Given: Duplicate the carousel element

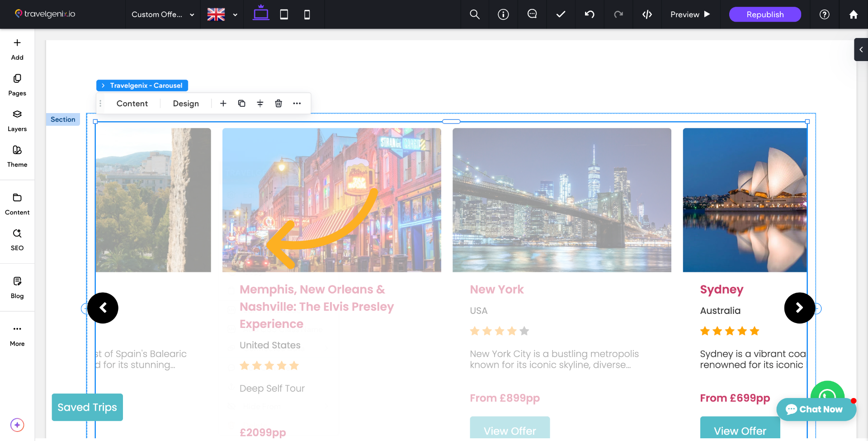Looking at the screenshot, I should coord(241,103).
